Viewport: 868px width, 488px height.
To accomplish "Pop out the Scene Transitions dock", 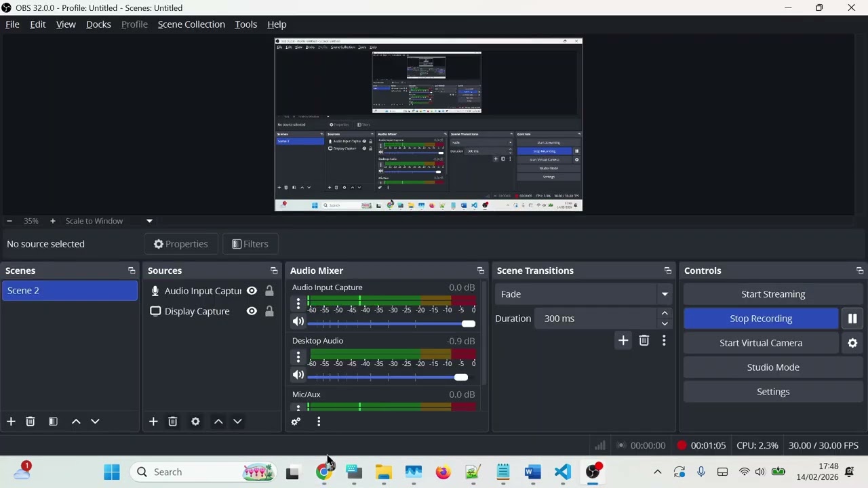I will click(668, 270).
